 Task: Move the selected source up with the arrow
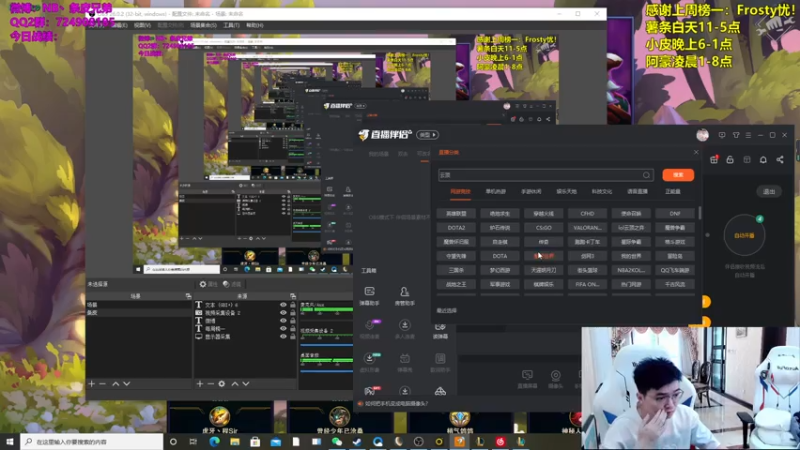point(235,384)
